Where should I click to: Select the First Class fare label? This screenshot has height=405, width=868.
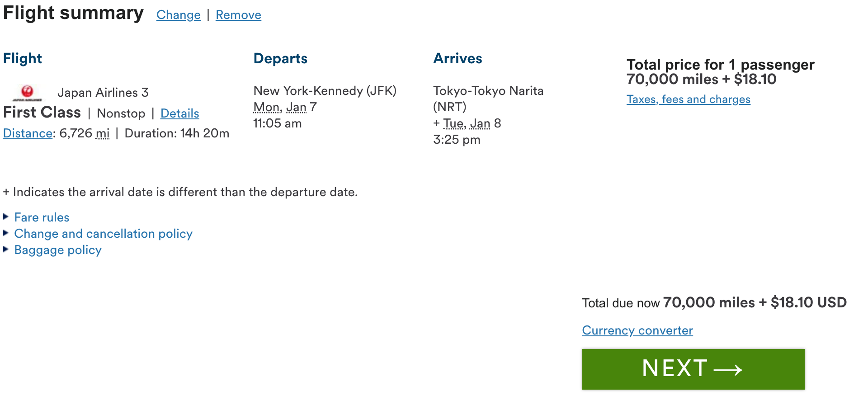pyautogui.click(x=42, y=113)
